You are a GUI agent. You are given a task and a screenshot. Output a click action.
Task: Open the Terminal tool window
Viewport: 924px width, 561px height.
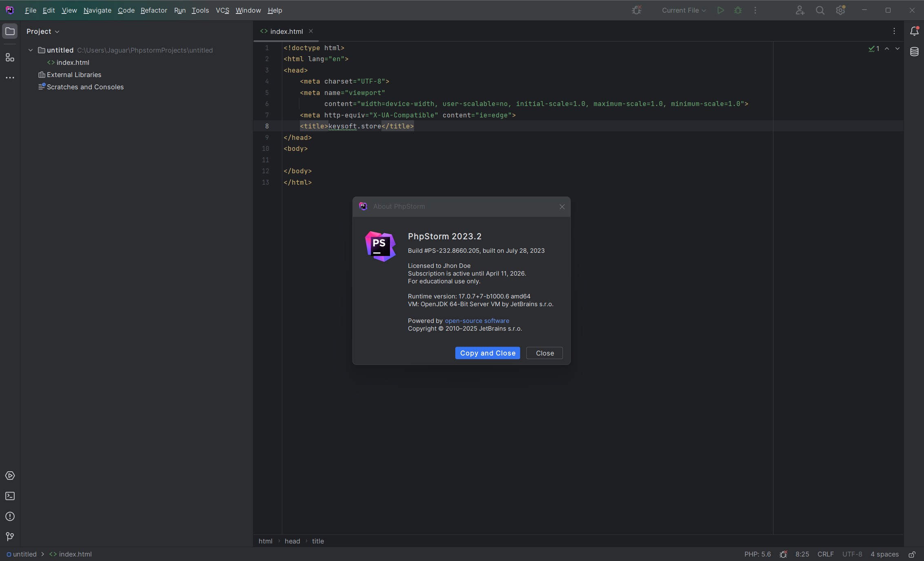pos(10,496)
